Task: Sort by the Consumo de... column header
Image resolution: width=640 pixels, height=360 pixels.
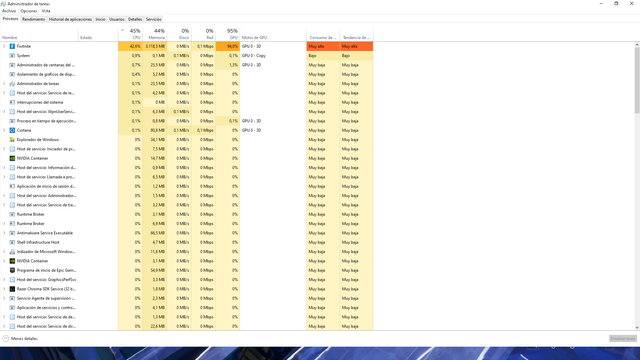Action: tap(323, 34)
